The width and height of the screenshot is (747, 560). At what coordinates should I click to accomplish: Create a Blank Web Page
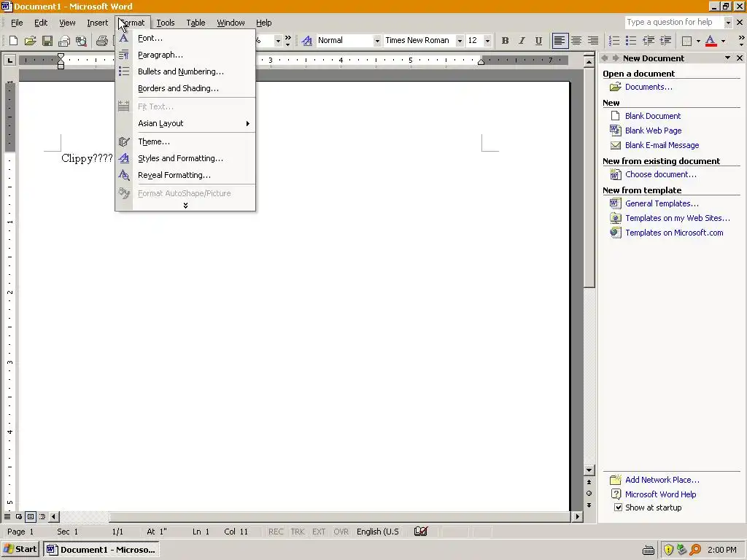pyautogui.click(x=653, y=131)
